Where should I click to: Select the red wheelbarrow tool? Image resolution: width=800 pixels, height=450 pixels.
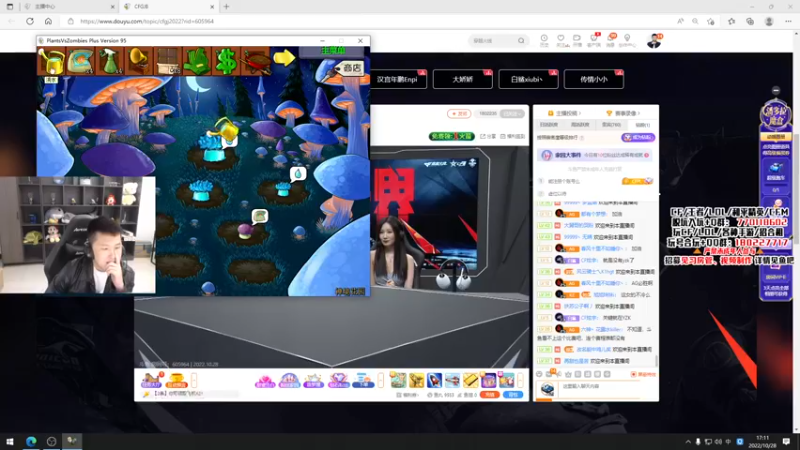point(255,61)
